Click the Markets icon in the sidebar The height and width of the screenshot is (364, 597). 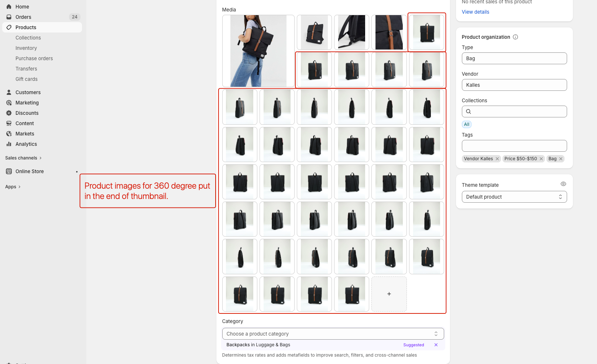pos(9,134)
